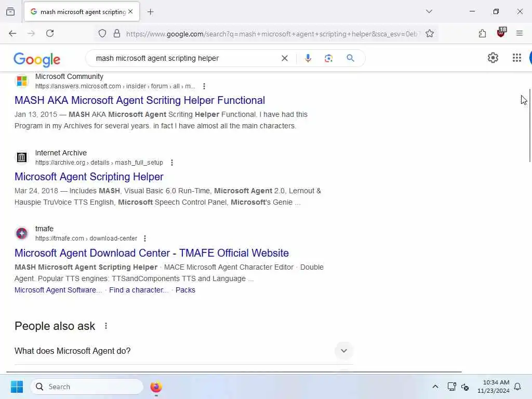532x399 pixels.
Task: Reload the current page
Action: click(50, 33)
